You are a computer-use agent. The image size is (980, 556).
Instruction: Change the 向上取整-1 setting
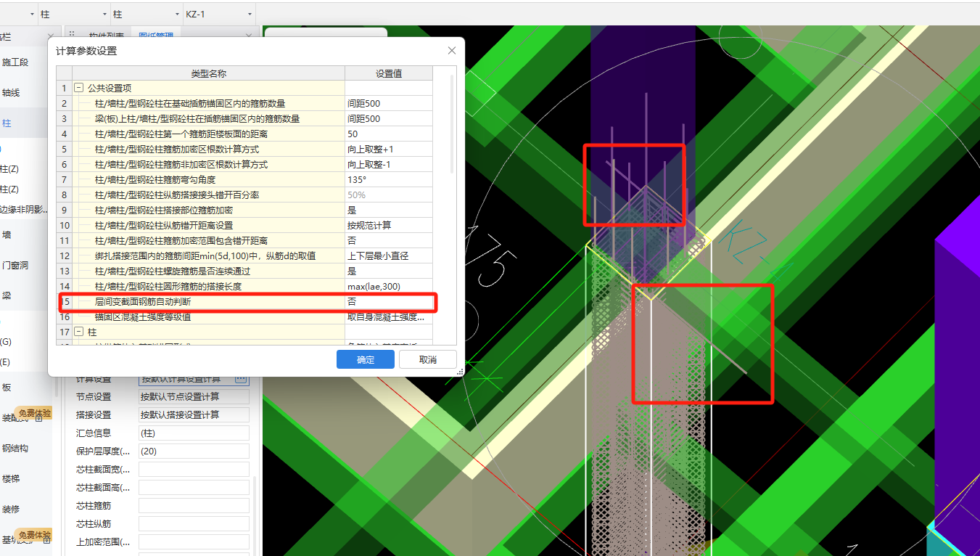click(389, 165)
